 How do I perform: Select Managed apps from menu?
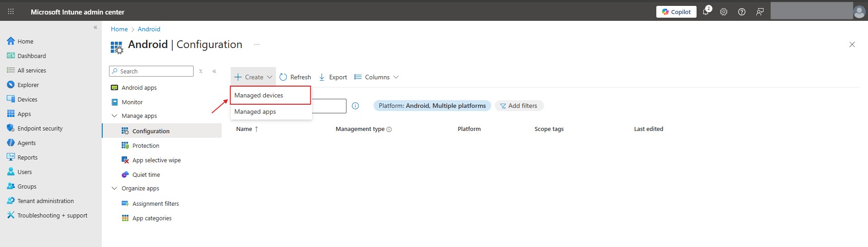pos(255,112)
